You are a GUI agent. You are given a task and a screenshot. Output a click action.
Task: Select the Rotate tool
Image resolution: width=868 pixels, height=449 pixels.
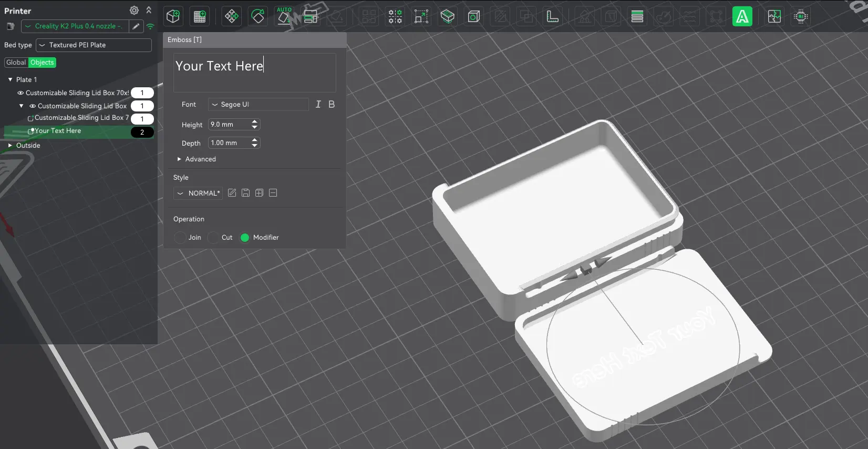(x=258, y=17)
